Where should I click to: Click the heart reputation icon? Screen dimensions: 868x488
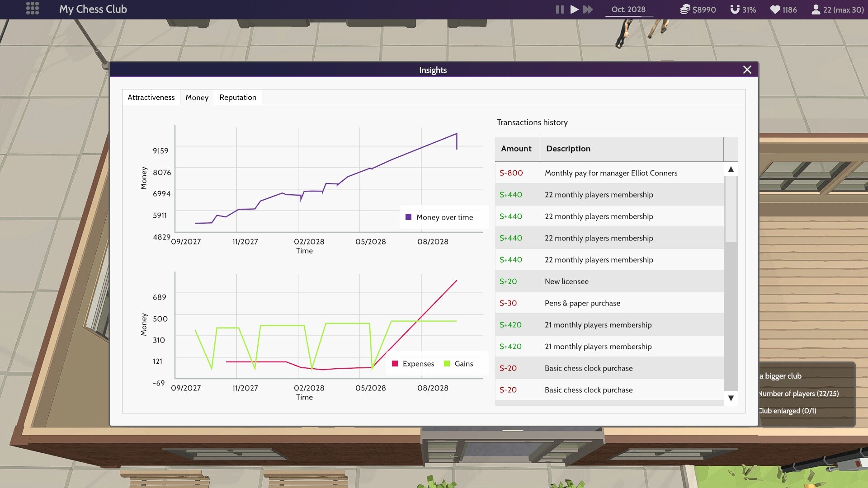pos(775,9)
